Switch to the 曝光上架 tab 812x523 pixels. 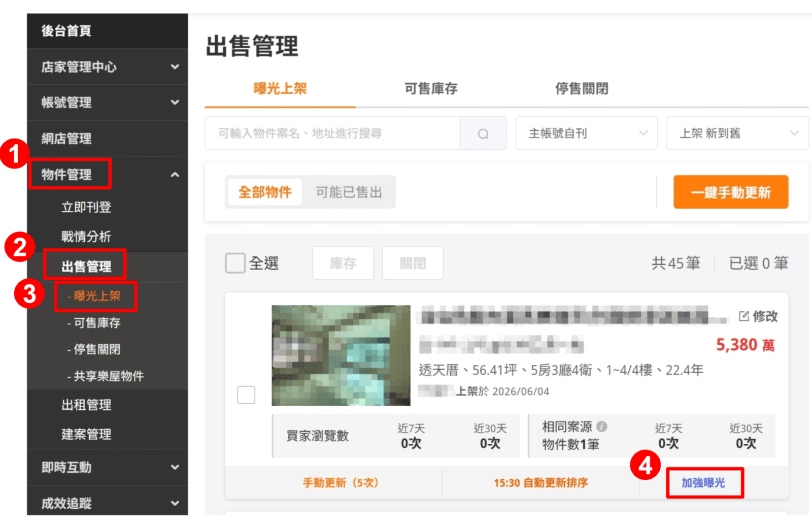[280, 89]
